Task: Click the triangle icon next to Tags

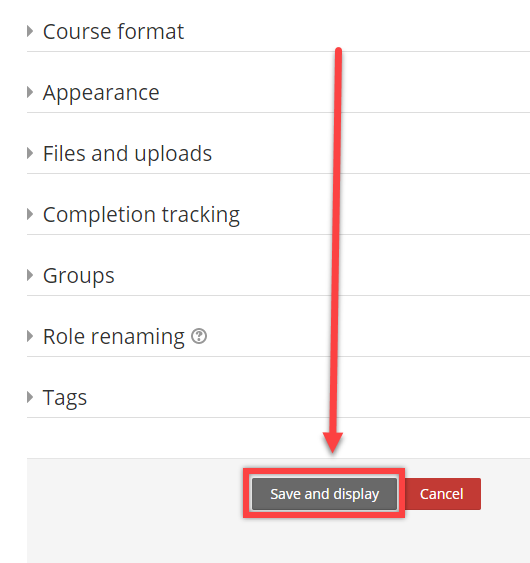Action: click(x=30, y=397)
